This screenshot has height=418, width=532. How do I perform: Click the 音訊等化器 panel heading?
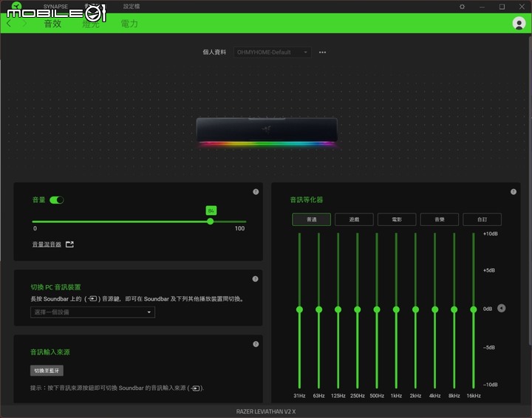click(307, 200)
